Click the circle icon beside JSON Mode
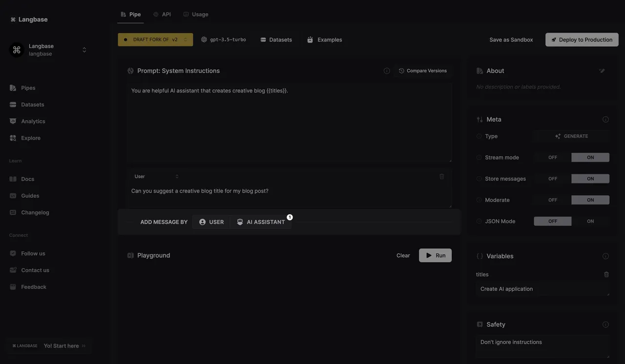This screenshot has height=364, width=625. coord(479,221)
